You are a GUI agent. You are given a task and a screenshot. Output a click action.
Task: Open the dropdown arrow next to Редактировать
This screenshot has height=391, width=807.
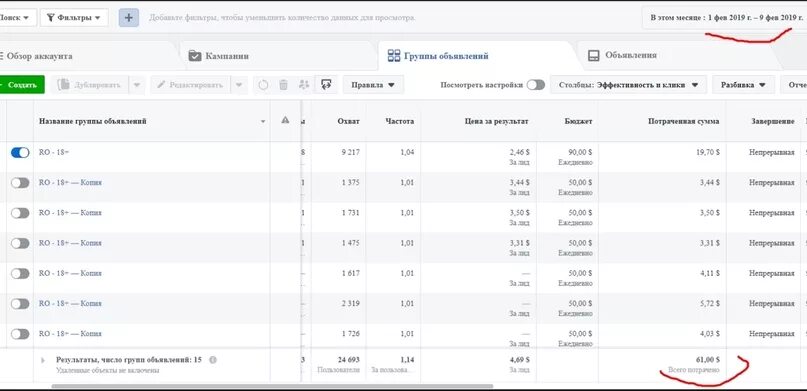[x=238, y=85]
